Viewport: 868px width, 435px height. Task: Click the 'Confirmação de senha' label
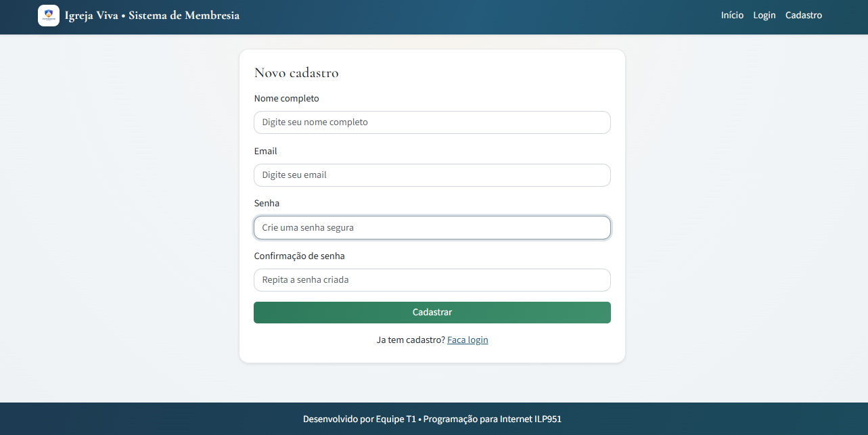(x=299, y=256)
